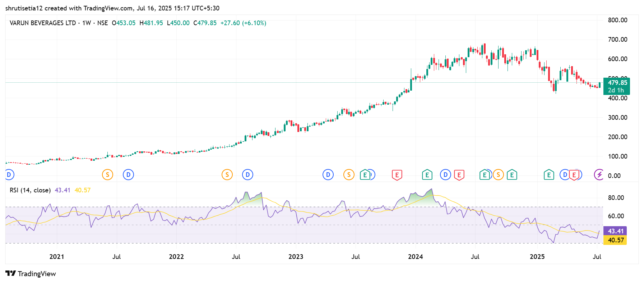Screen dimensions: 644x283
Task: Select orange S split marker in late 2024
Action: click(498, 175)
